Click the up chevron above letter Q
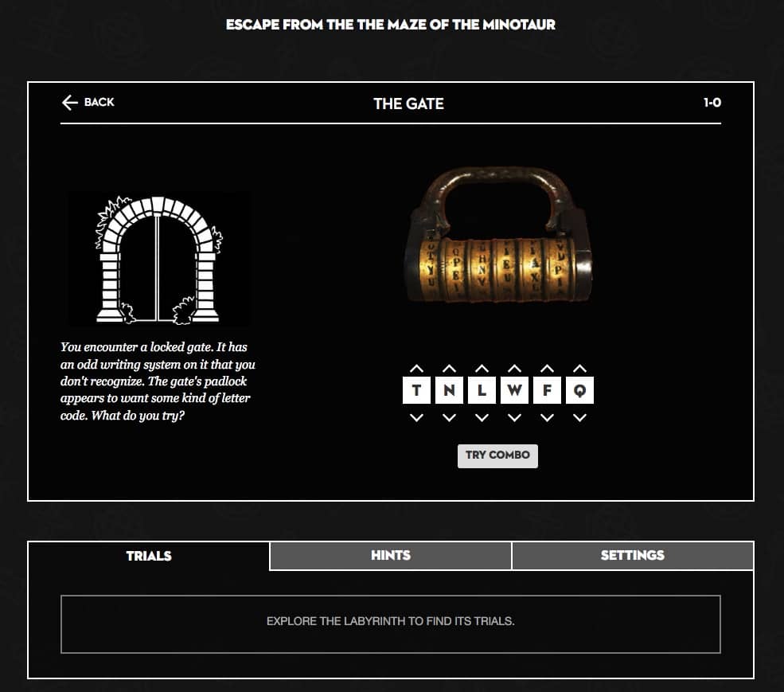The height and width of the screenshot is (692, 784). tap(579, 368)
